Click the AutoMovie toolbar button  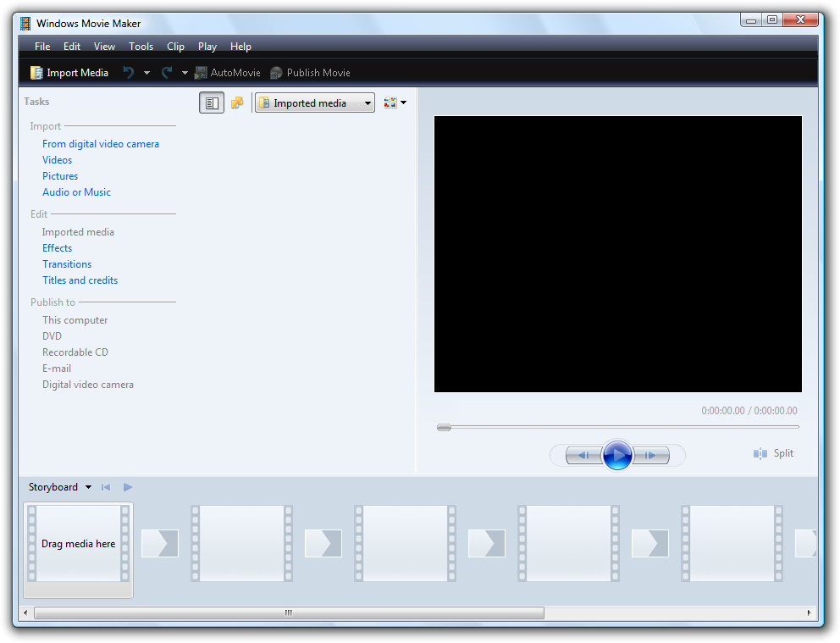[227, 73]
